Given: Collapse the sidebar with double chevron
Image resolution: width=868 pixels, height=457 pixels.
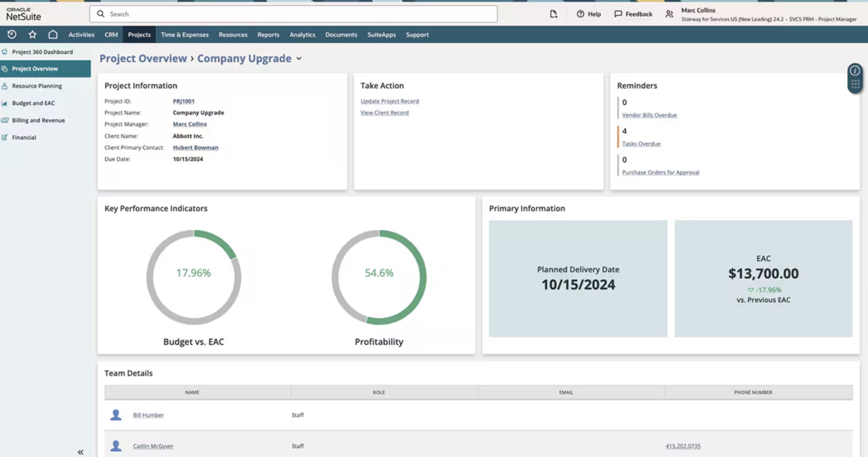Looking at the screenshot, I should coord(80,452).
